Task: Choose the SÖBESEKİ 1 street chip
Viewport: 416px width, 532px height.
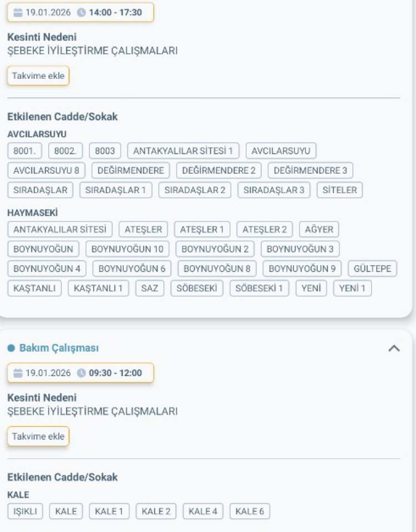Action: (259, 288)
